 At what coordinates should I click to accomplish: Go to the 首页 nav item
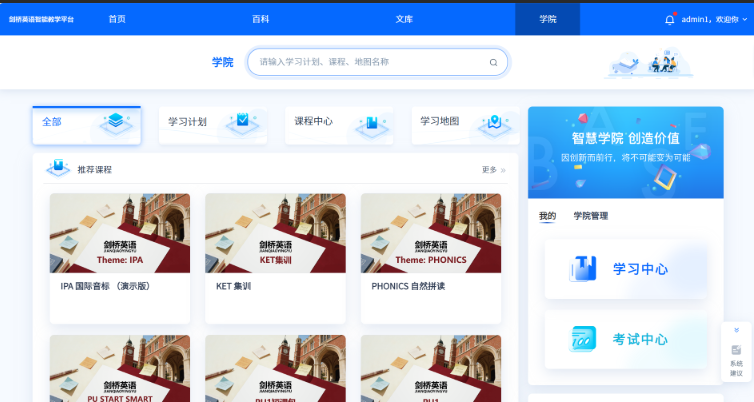[x=117, y=19]
